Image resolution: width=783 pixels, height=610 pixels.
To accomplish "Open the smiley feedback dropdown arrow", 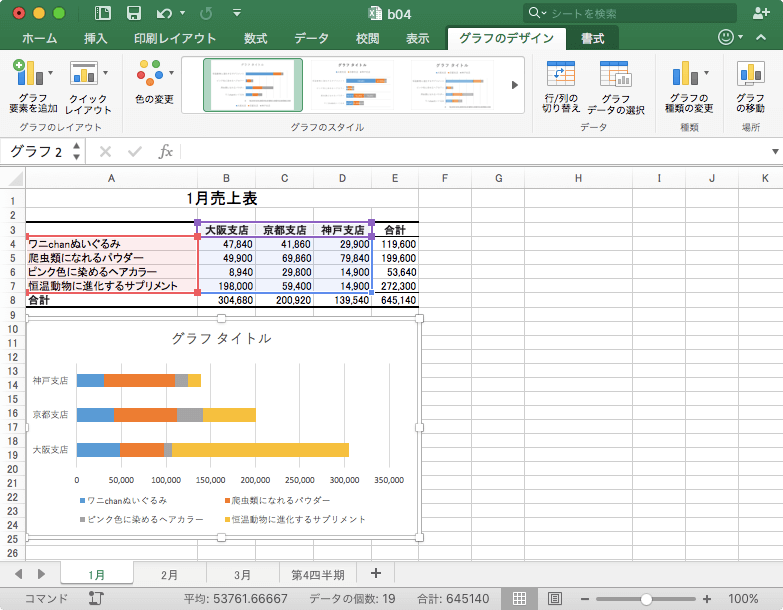I will pyautogui.click(x=741, y=37).
